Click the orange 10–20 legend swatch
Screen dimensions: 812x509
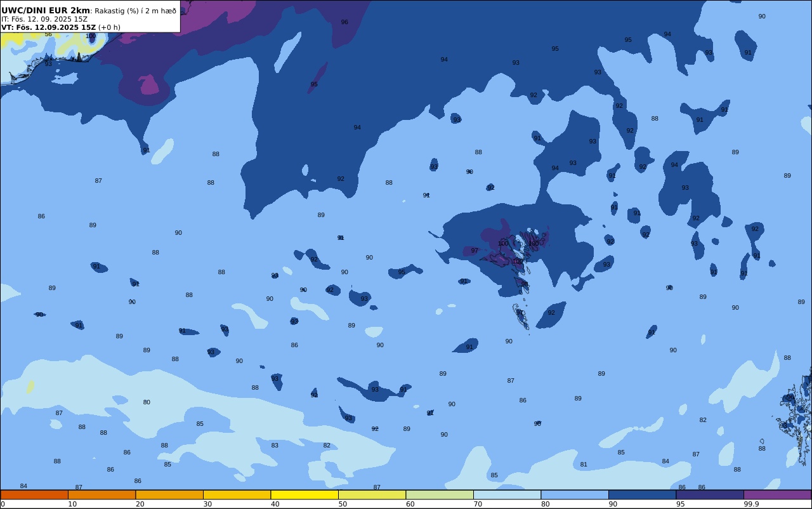point(102,494)
